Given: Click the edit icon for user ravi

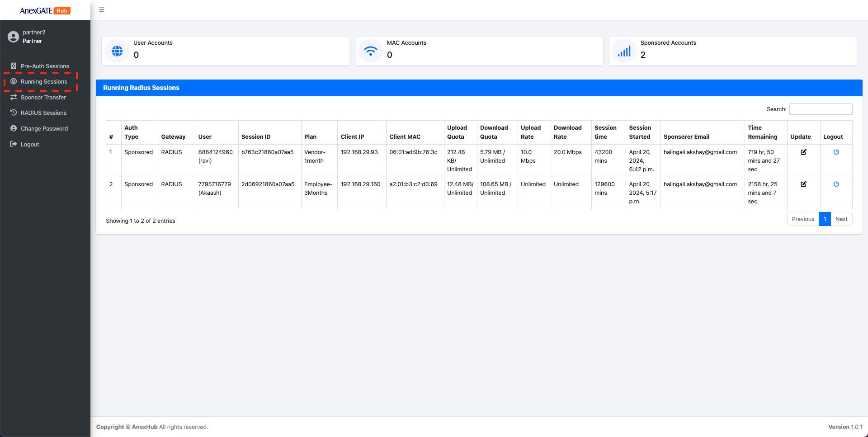Looking at the screenshot, I should (803, 152).
